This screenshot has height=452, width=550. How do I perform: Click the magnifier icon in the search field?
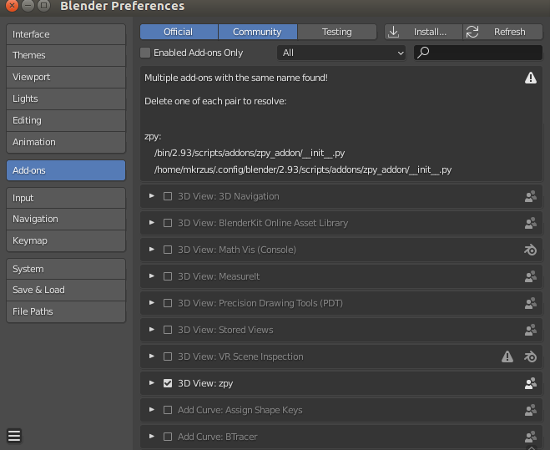point(423,53)
